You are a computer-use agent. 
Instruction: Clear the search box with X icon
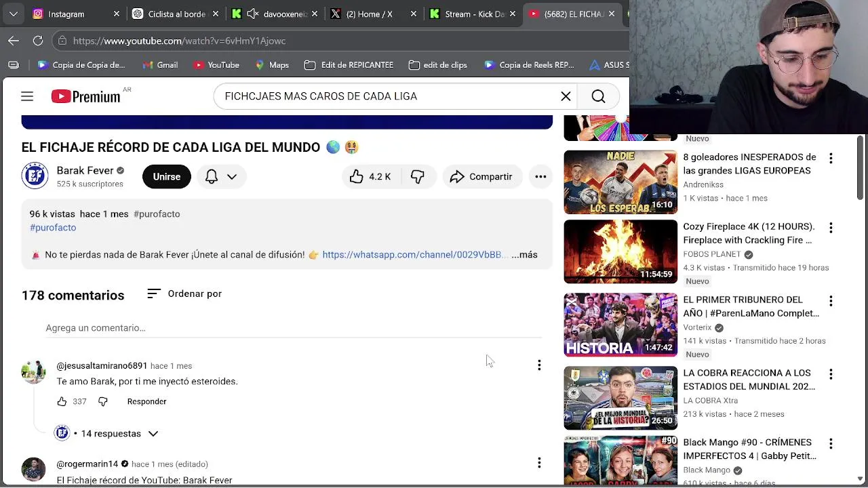[x=566, y=96]
